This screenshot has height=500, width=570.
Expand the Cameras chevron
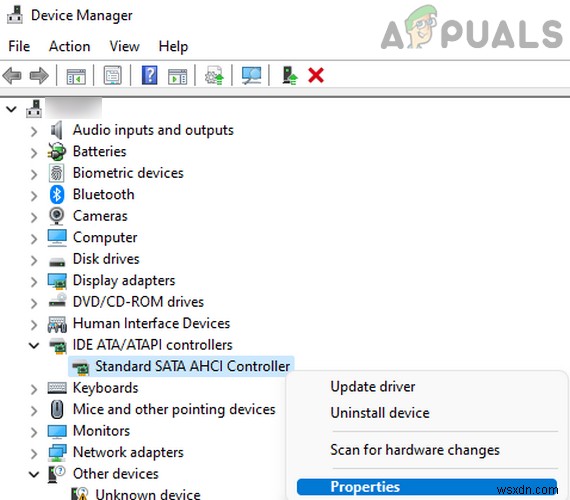pyautogui.click(x=34, y=217)
